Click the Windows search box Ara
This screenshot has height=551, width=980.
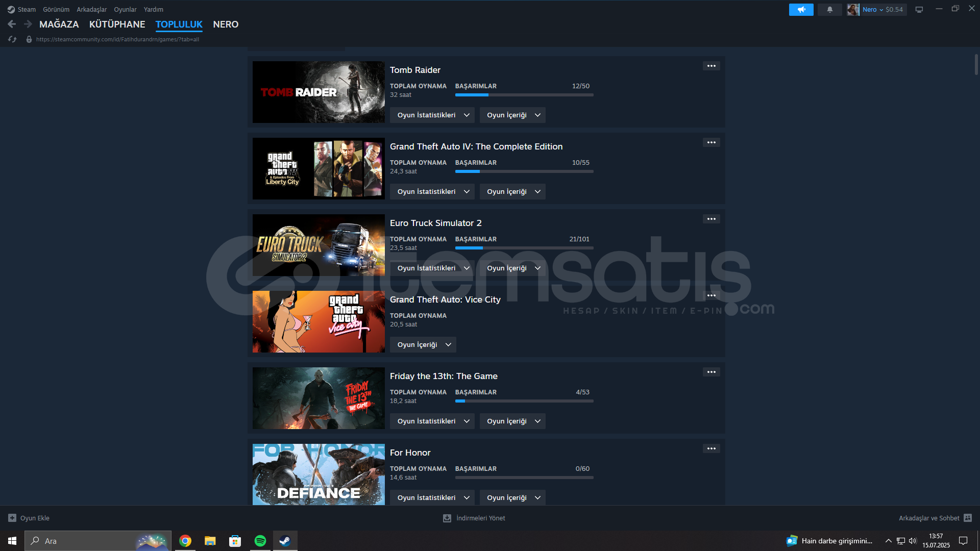[x=97, y=541]
